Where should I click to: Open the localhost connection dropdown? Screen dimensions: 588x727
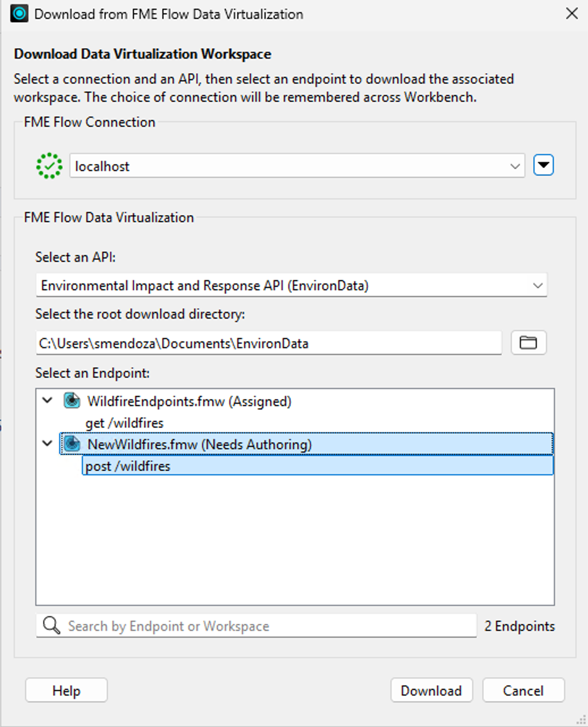pos(297,166)
